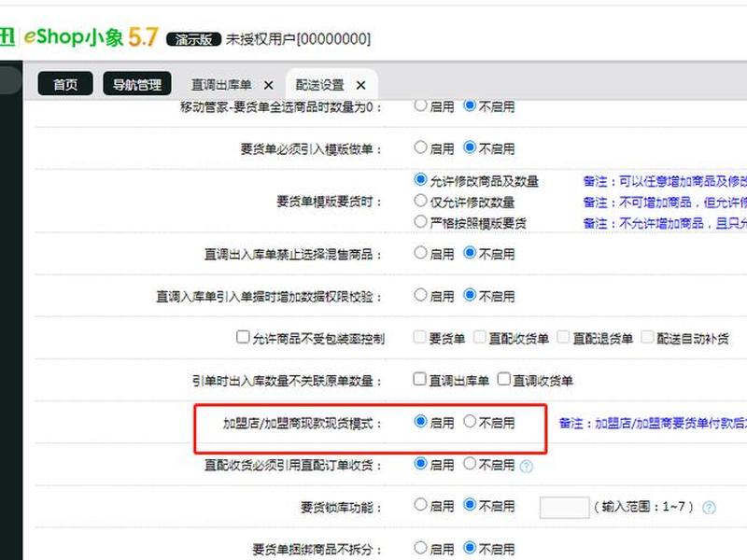Open help icon beside 要货锁库功能 range hint
This screenshot has width=747, height=560.
(x=709, y=508)
